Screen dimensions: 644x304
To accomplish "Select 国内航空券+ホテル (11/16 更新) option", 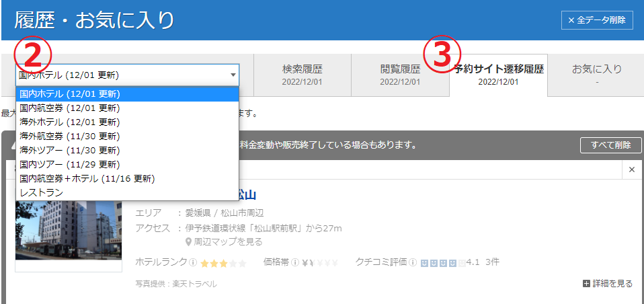I will 87,178.
